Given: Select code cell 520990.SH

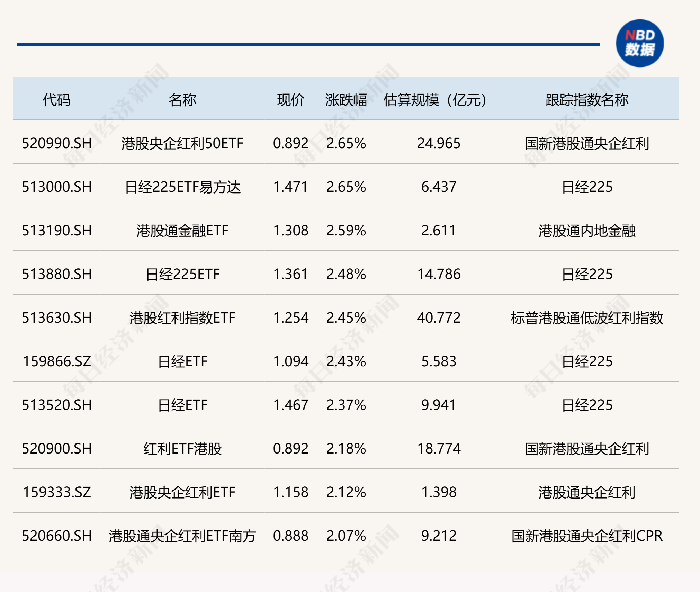Looking at the screenshot, I should (57, 143).
